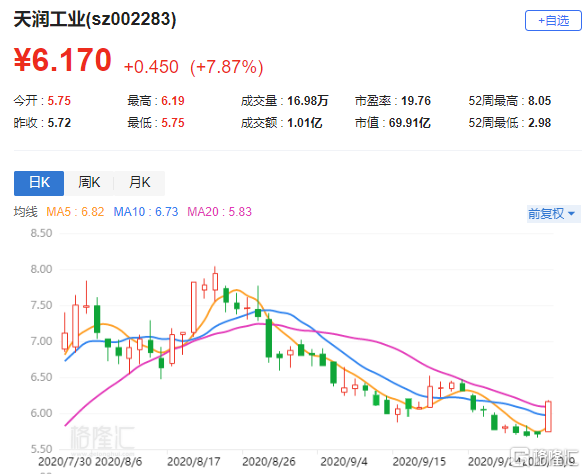Click the 均线 label

point(26,212)
